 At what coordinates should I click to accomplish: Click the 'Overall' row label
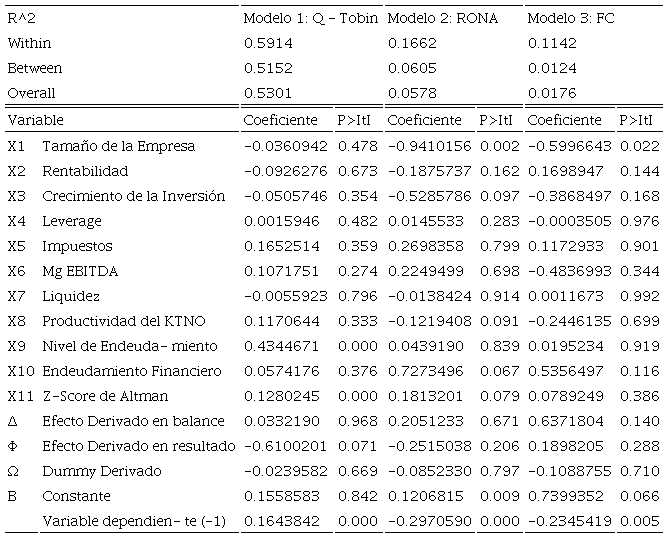[x=31, y=94]
